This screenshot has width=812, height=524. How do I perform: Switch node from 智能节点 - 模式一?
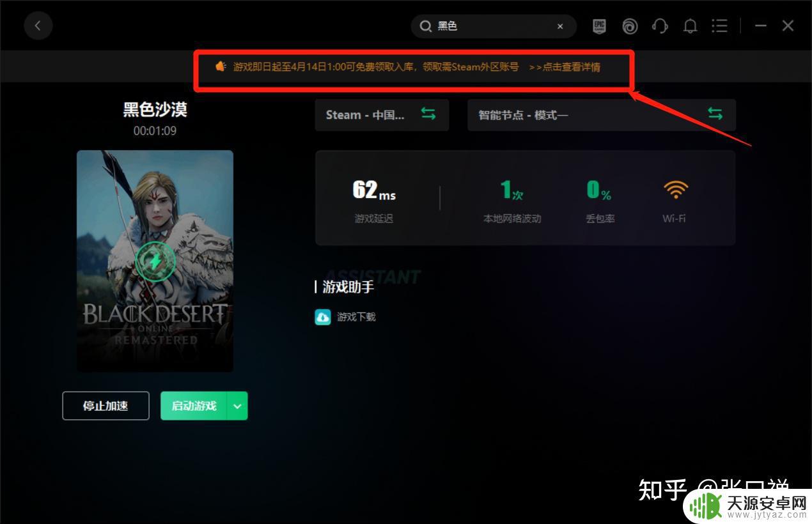pos(602,115)
